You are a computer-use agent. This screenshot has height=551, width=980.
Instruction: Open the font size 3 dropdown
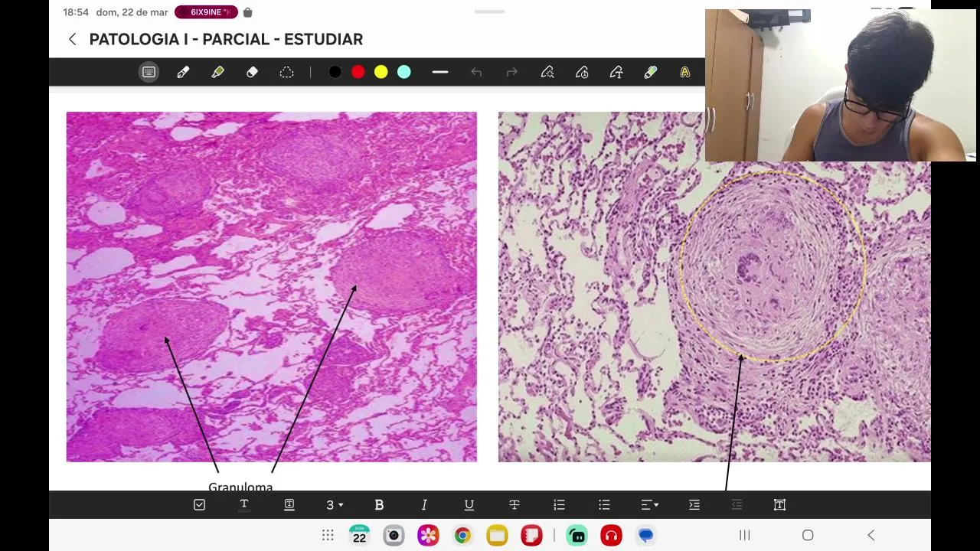335,504
